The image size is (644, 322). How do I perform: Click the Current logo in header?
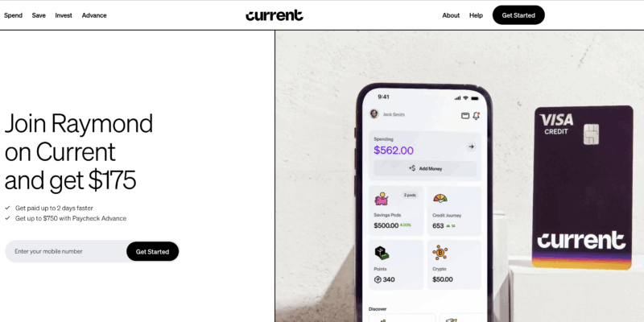tap(275, 15)
